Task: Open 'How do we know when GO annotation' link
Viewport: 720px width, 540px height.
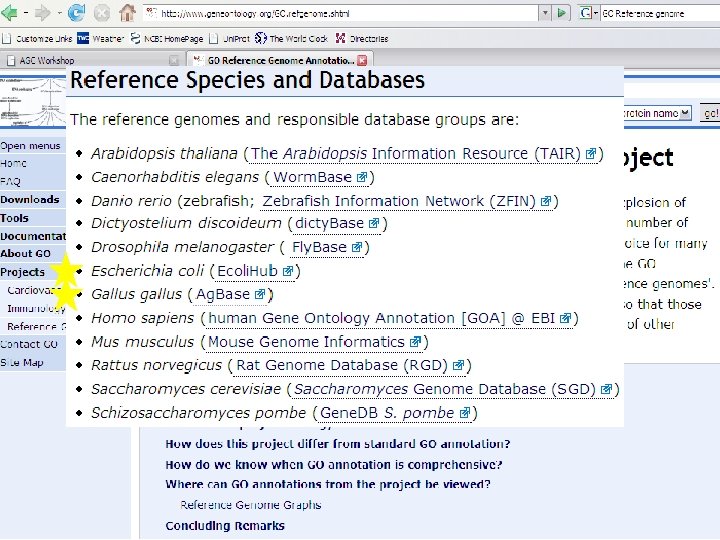Action: [x=334, y=465]
